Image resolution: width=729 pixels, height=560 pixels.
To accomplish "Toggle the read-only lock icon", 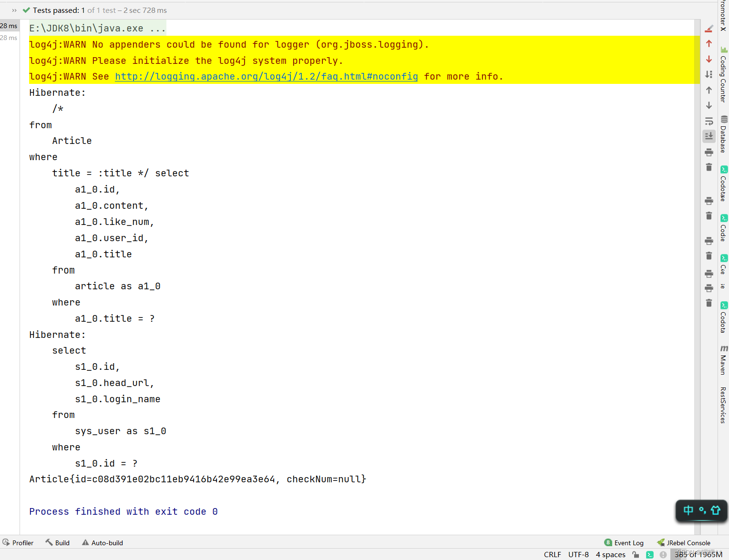I will (x=636, y=555).
